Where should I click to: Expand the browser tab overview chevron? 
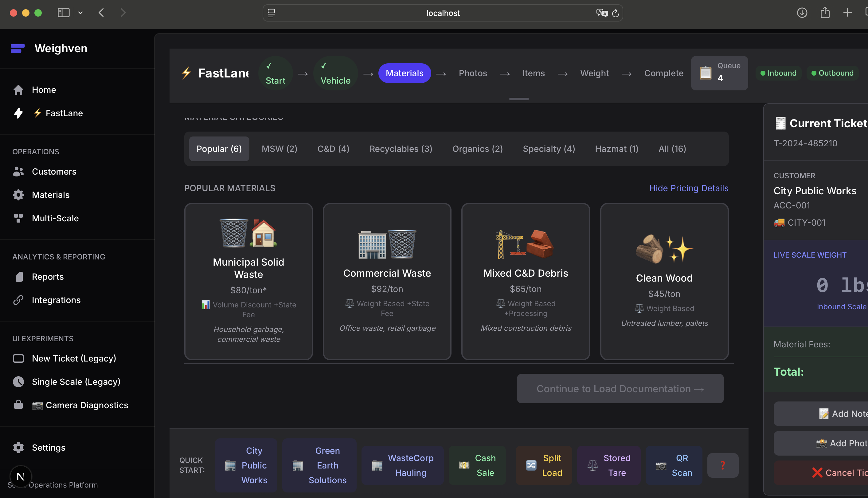pyautogui.click(x=81, y=13)
